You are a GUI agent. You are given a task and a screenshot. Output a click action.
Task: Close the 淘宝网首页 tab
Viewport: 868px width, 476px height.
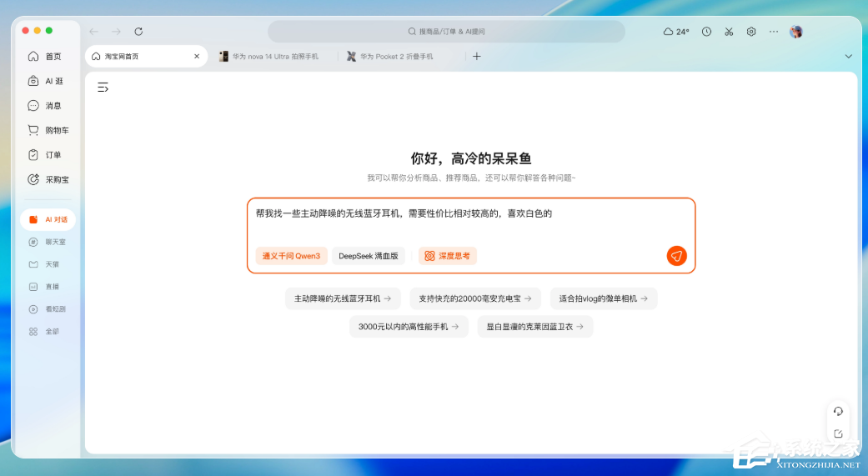197,57
